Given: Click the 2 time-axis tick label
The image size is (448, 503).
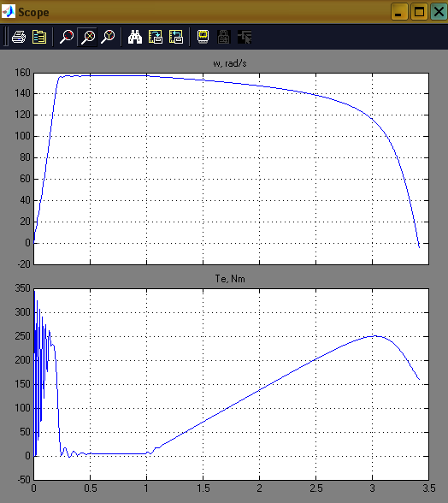Looking at the screenshot, I should coord(259,488).
